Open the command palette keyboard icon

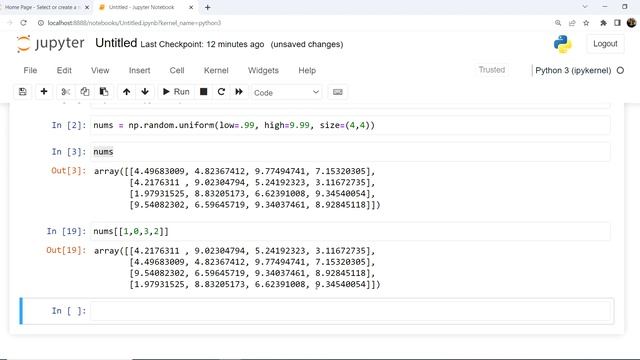click(x=338, y=92)
